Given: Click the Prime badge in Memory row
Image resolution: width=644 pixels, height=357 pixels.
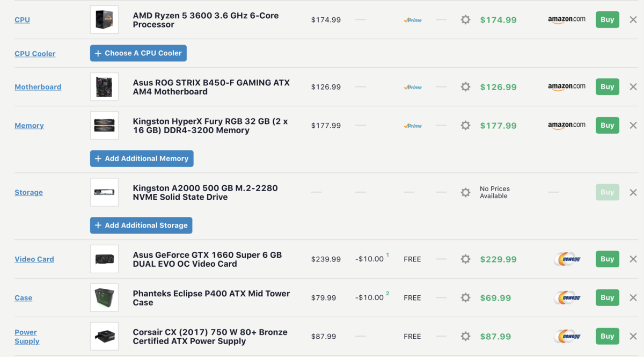Looking at the screenshot, I should [413, 126].
